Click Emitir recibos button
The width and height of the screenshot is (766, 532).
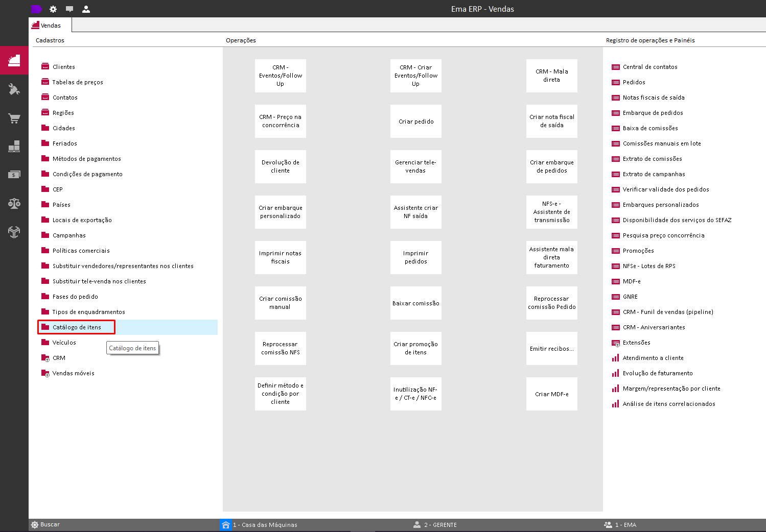click(x=552, y=348)
